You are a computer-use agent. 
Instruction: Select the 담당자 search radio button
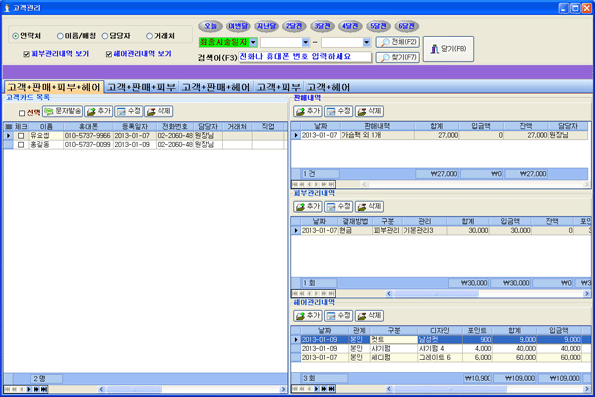tap(105, 36)
